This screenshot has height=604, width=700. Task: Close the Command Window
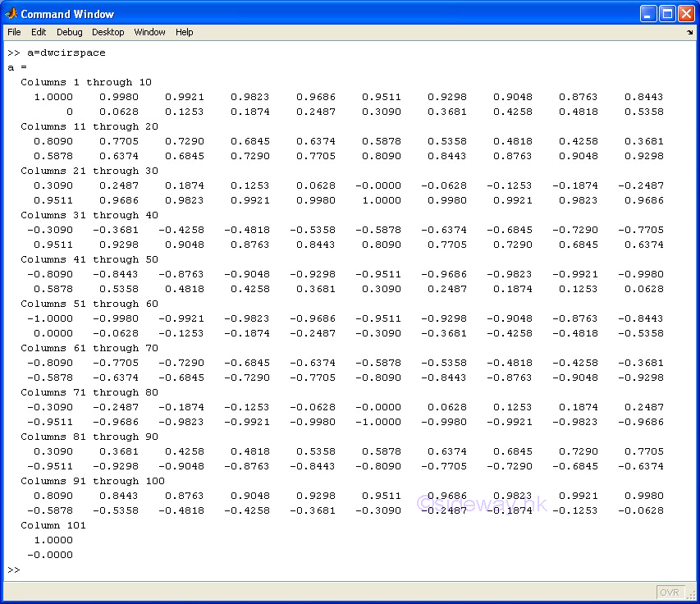point(686,14)
